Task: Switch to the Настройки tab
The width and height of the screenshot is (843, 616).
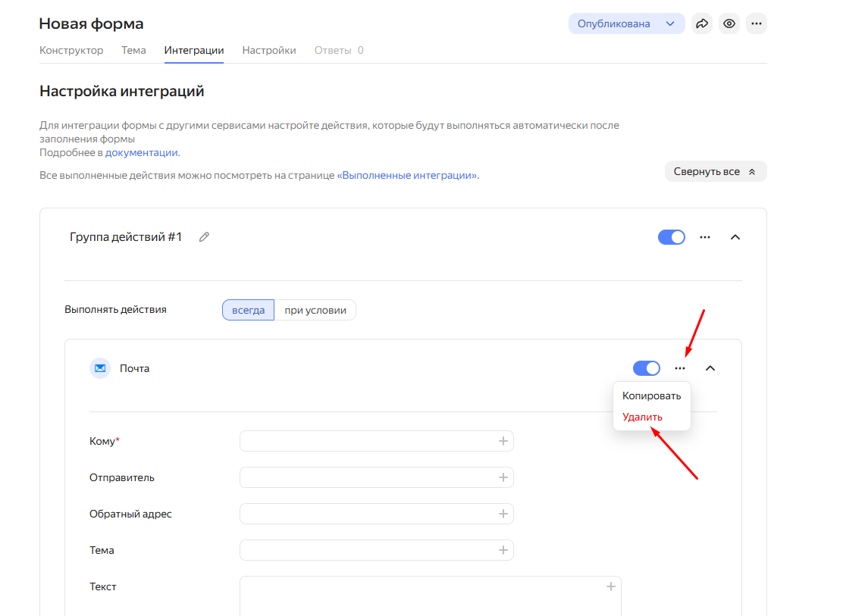Action: coord(269,50)
